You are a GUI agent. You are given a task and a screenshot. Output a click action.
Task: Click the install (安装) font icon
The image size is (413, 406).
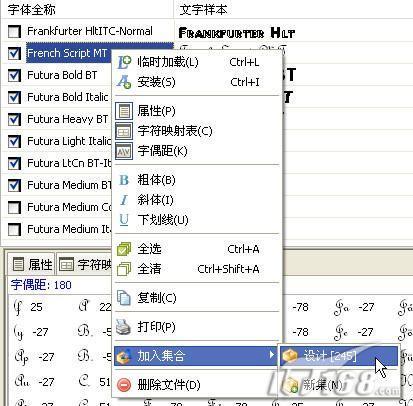click(124, 82)
